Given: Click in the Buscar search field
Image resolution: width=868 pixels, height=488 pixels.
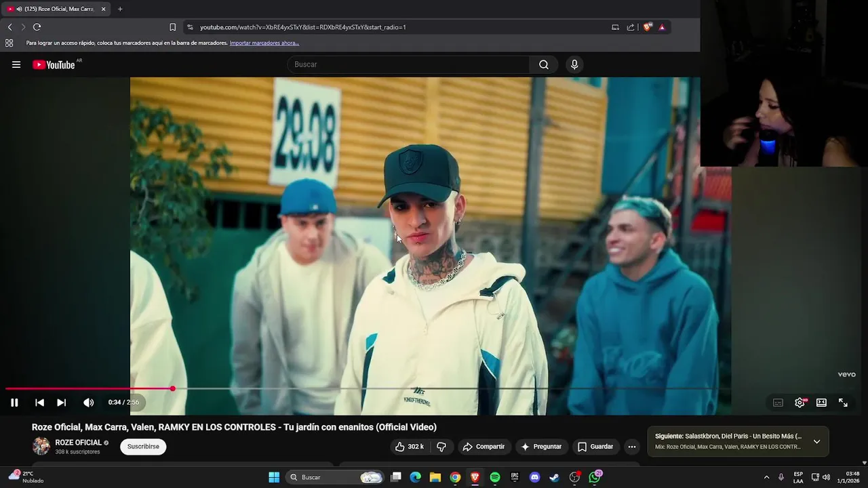Looking at the screenshot, I should (409, 64).
